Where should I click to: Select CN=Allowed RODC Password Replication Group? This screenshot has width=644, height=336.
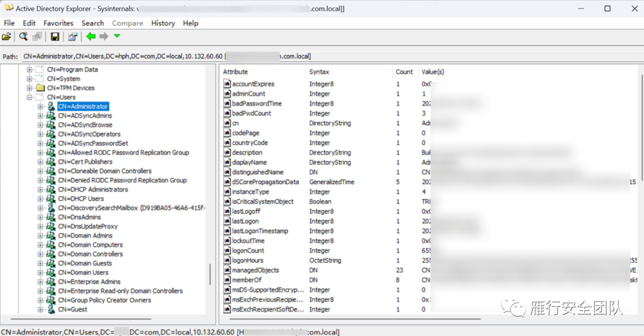pyautogui.click(x=123, y=153)
